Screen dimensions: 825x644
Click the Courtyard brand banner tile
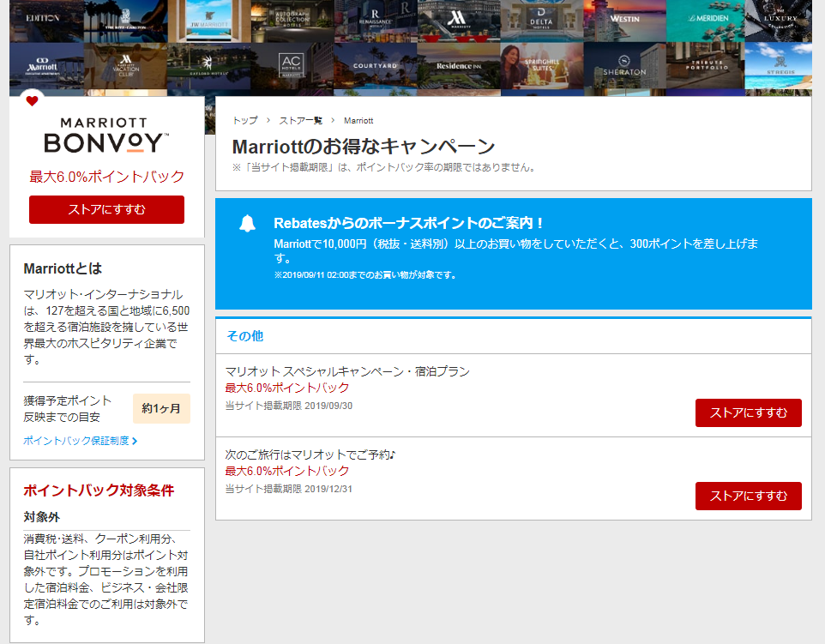[375, 68]
